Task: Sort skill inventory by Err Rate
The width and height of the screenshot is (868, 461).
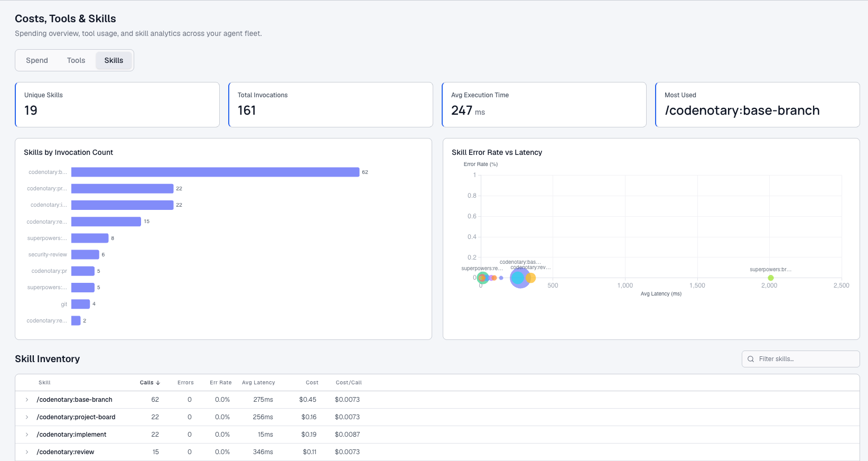Action: point(220,383)
